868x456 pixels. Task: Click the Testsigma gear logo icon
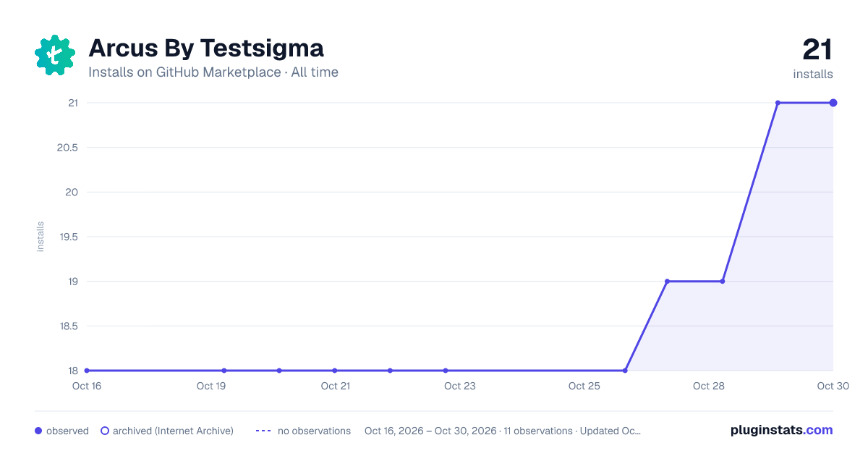click(55, 55)
